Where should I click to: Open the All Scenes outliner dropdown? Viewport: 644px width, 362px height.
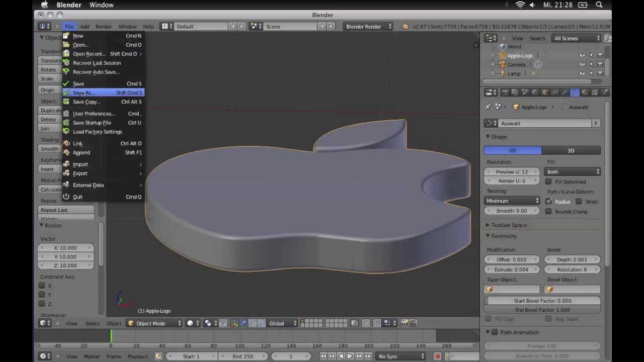[576, 38]
